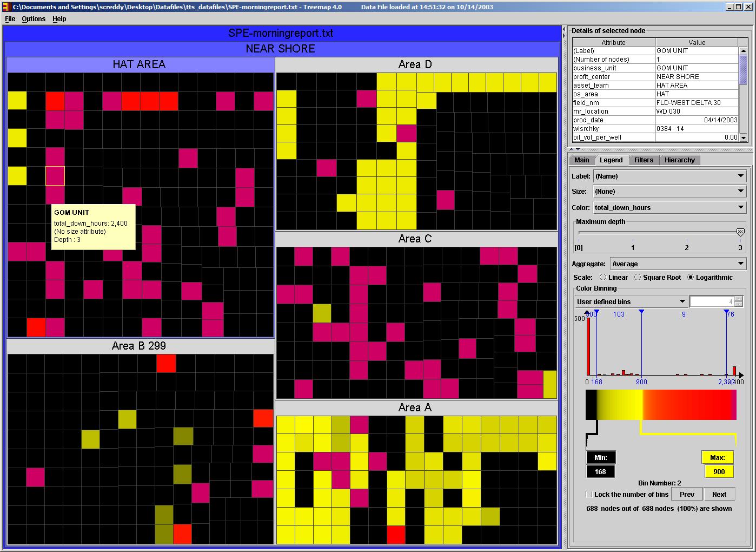Open the Options menu
The height and width of the screenshot is (552, 756).
tap(34, 19)
